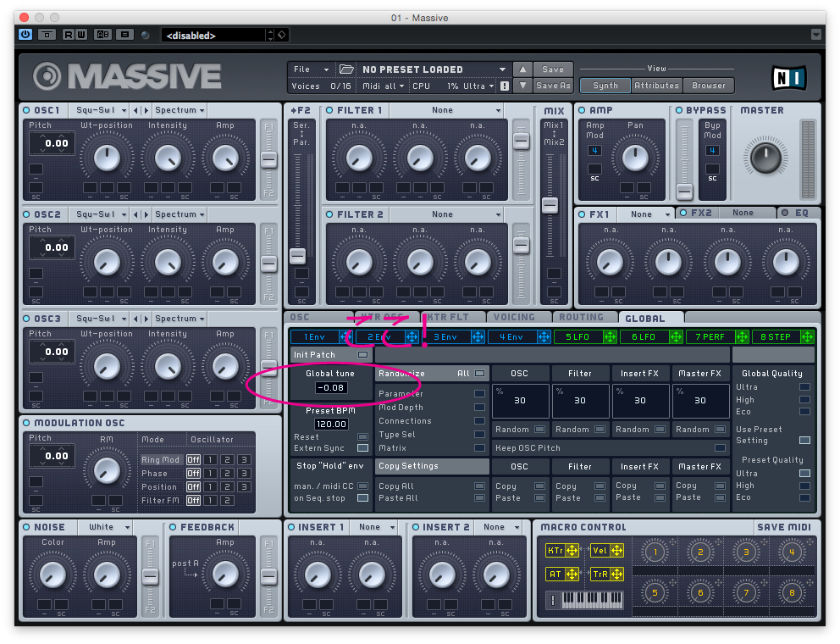840x644 pixels.
Task: Open the INSERT 1 effect dropdown
Action: tap(374, 527)
